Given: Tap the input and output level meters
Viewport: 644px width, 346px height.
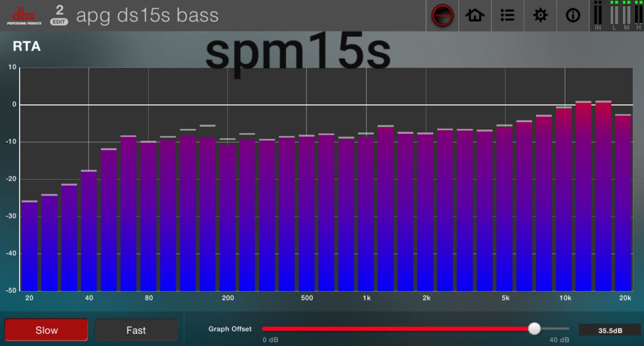Looking at the screenshot, I should (x=617, y=15).
